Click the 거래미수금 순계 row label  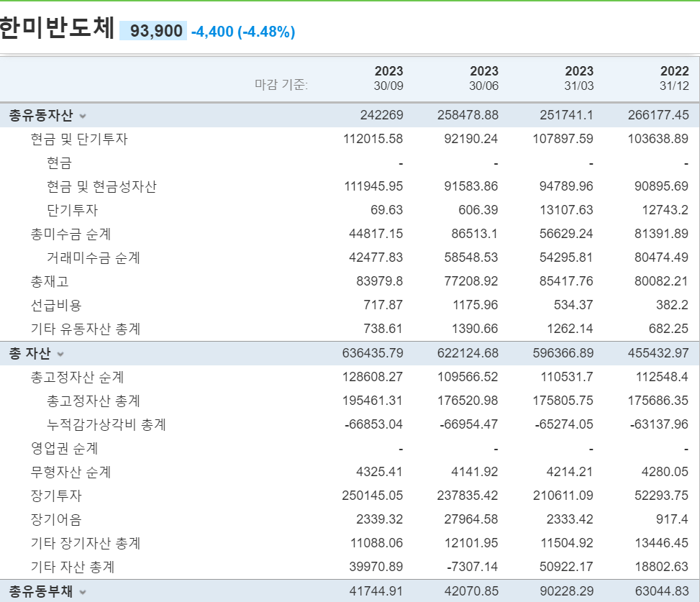pyautogui.click(x=94, y=257)
